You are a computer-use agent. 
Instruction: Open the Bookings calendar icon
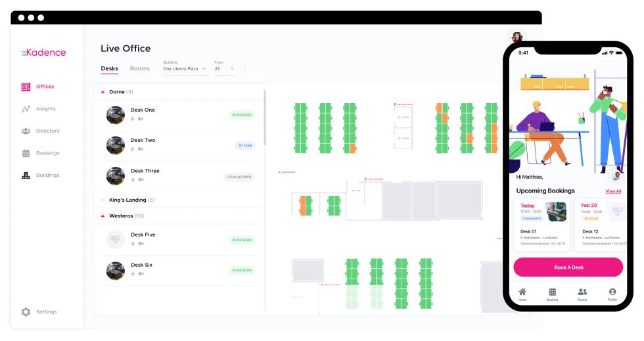26,153
